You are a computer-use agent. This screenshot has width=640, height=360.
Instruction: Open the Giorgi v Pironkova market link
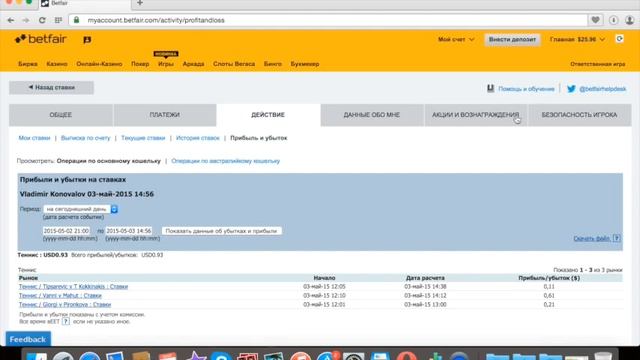click(65, 304)
